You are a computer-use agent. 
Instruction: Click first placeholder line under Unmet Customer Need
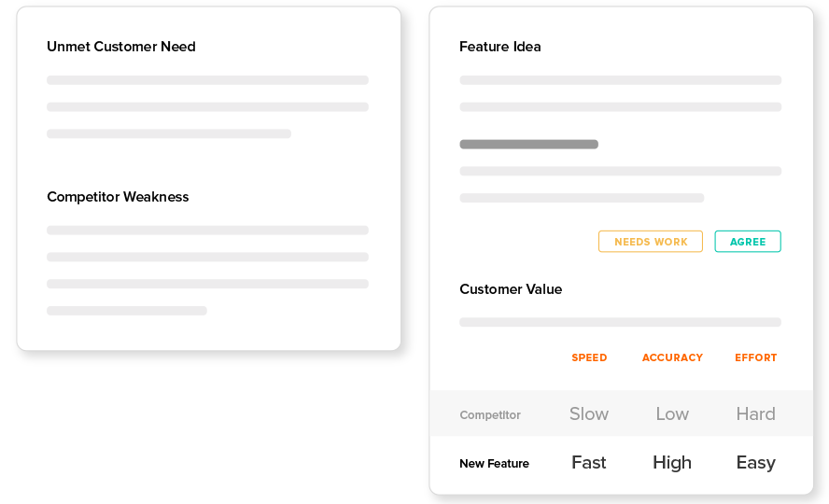point(208,80)
